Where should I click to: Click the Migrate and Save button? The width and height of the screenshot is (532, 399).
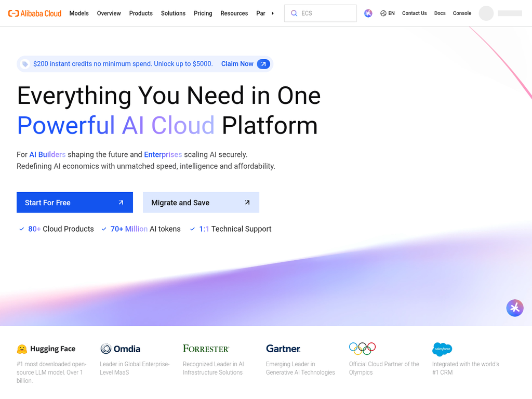click(201, 203)
